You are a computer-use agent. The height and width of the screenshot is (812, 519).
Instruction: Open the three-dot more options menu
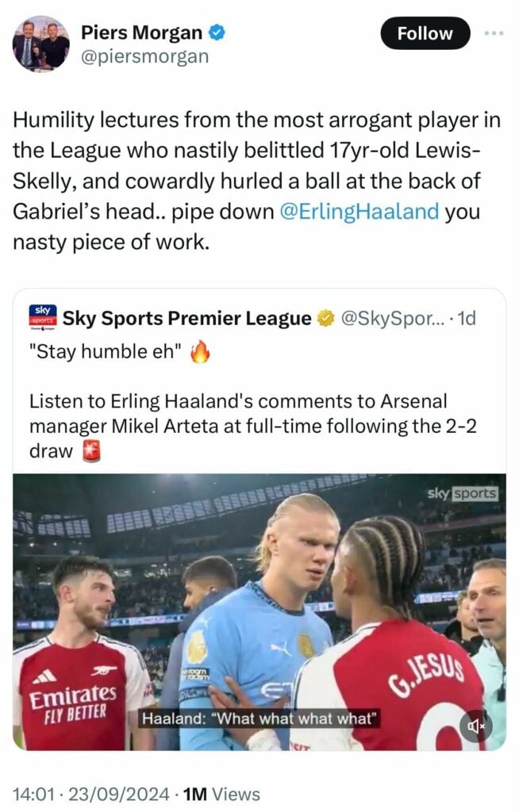click(494, 34)
